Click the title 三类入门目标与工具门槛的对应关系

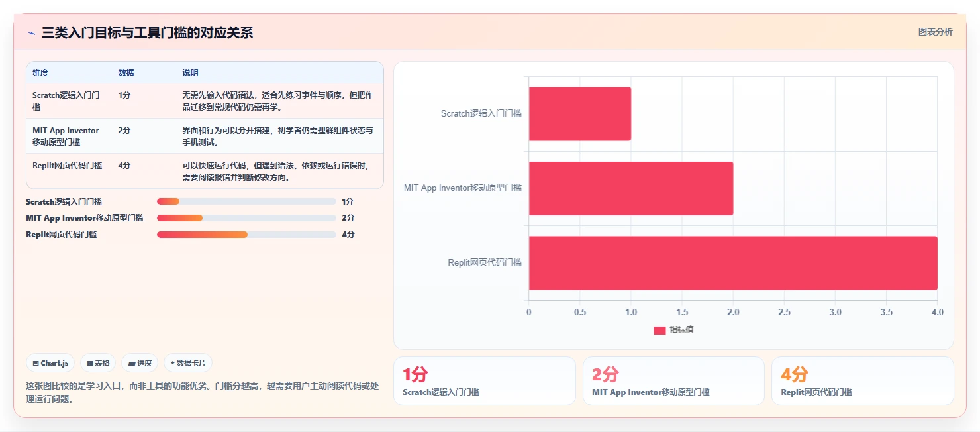tap(147, 32)
